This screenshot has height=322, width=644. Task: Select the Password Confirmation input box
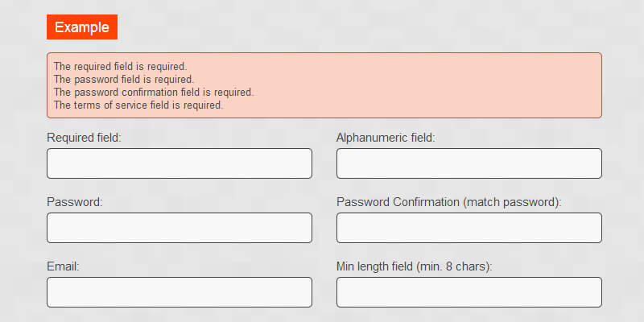click(469, 228)
